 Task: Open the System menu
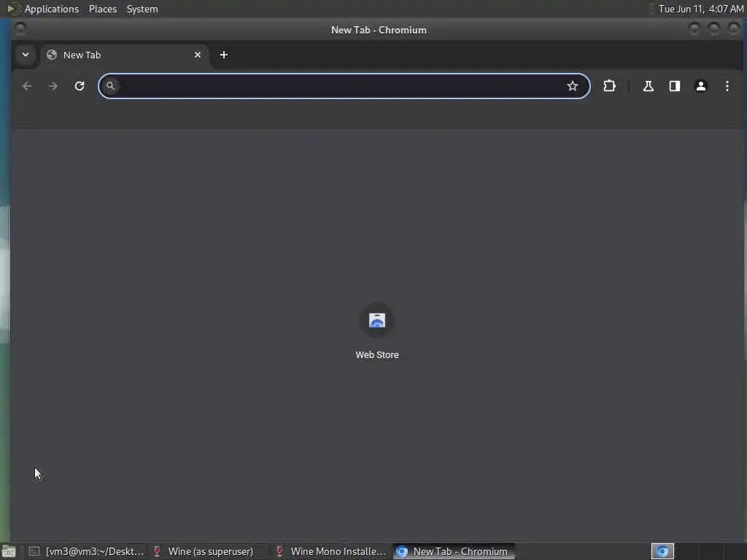(x=142, y=9)
